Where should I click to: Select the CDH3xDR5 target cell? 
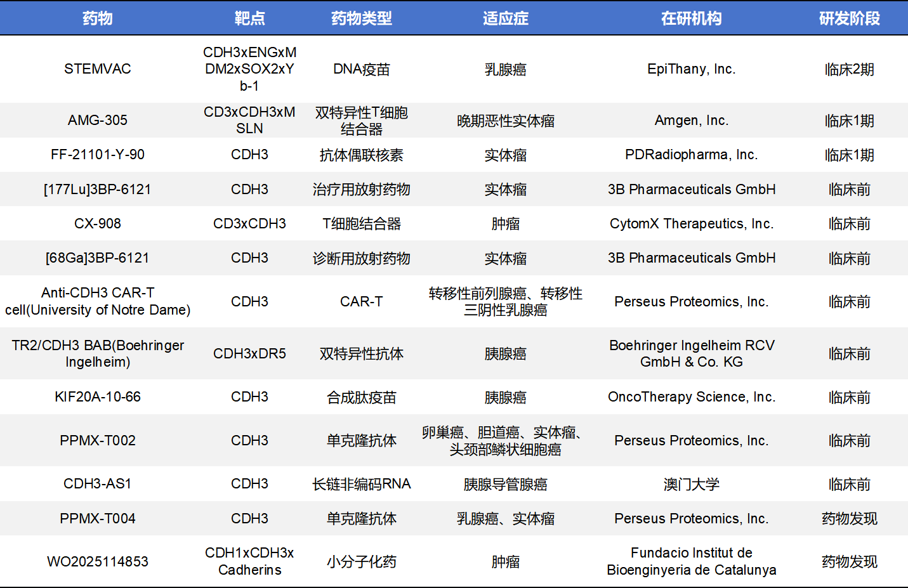click(249, 354)
